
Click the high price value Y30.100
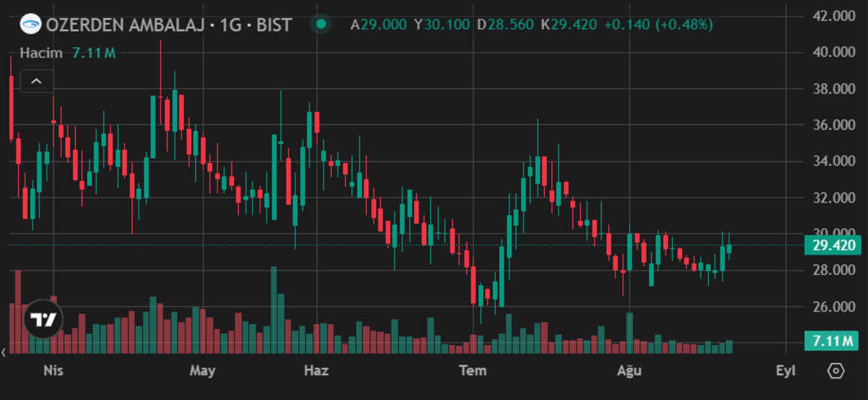[x=442, y=25]
